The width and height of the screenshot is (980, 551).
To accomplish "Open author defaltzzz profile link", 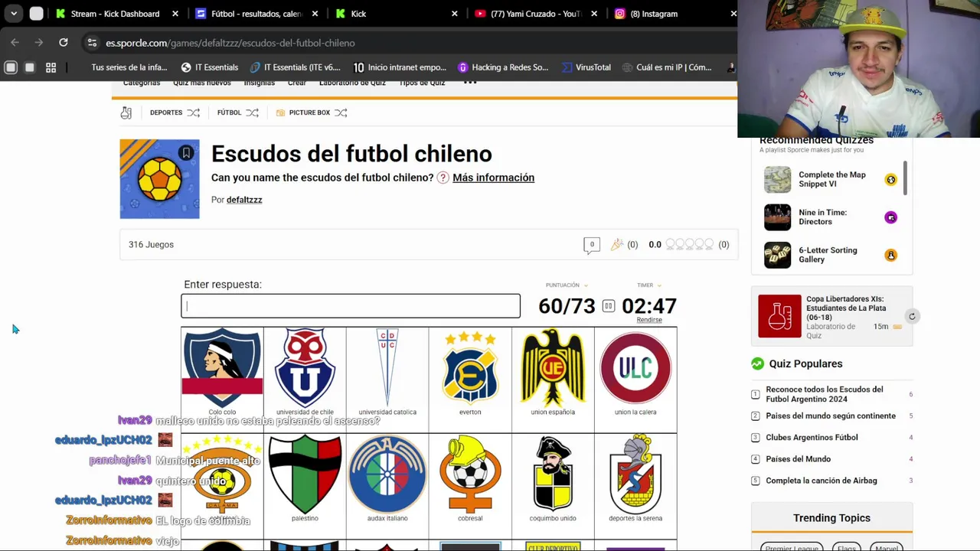I will pos(244,200).
